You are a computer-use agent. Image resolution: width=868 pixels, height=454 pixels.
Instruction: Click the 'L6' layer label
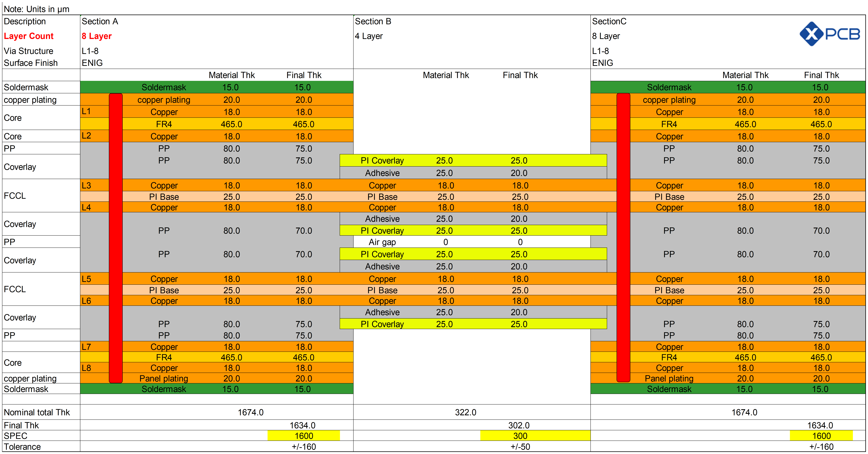86,301
